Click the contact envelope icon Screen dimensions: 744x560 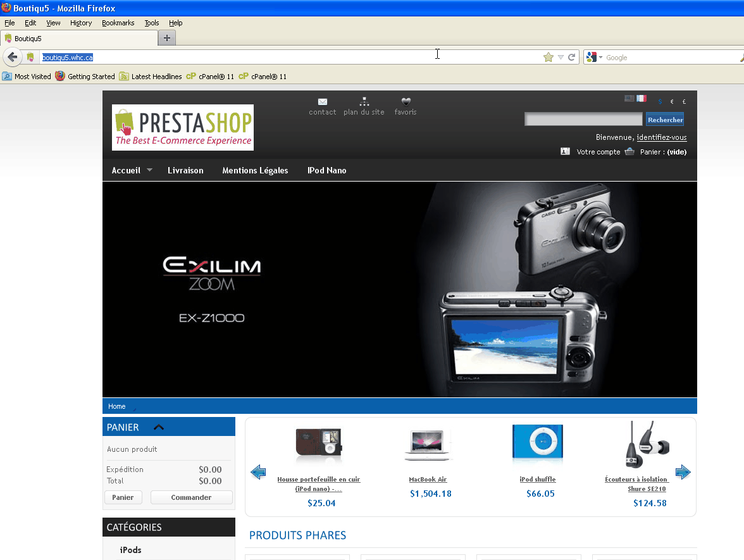click(x=323, y=101)
